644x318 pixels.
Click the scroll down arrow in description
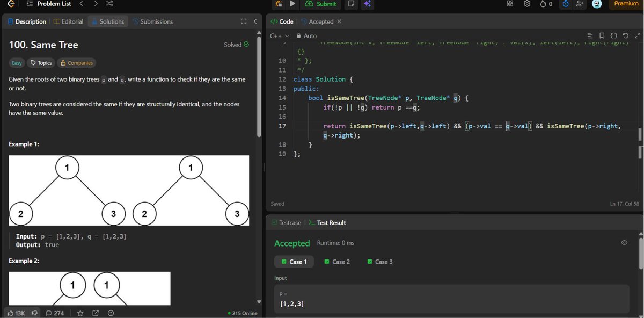pyautogui.click(x=259, y=302)
